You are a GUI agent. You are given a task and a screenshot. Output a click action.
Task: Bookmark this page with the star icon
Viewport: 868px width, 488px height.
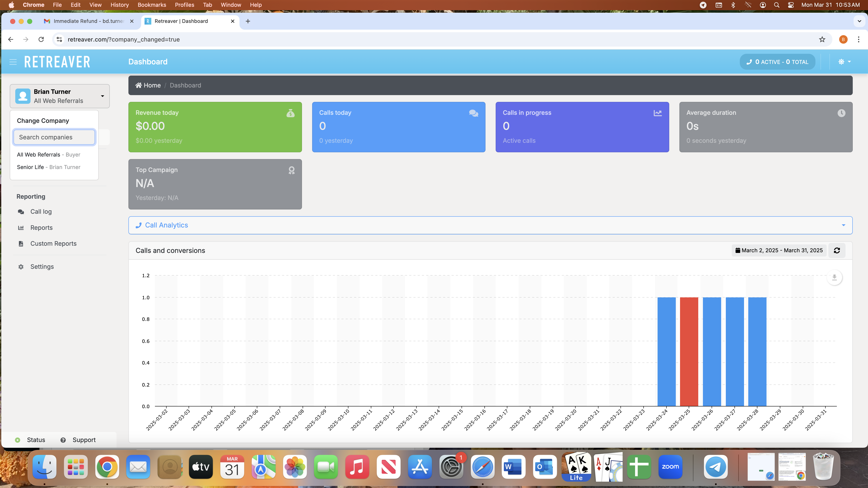click(822, 39)
